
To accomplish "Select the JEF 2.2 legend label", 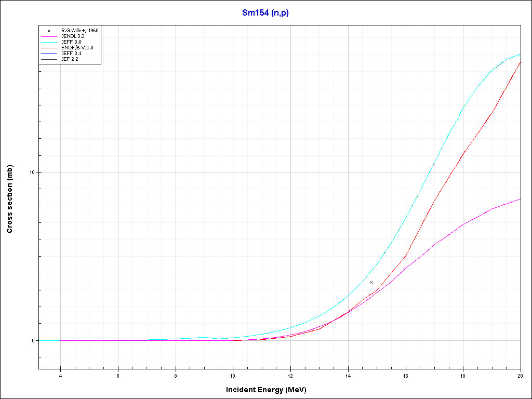I will (x=70, y=59).
